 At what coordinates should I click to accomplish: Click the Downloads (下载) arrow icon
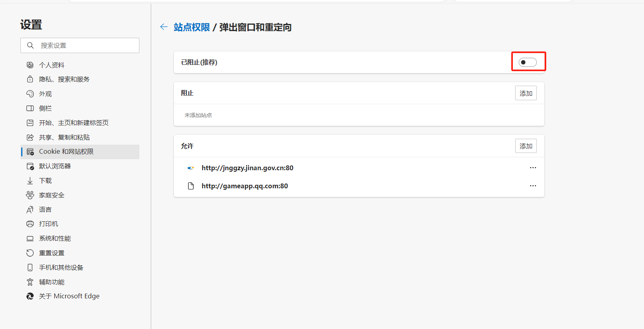point(30,181)
